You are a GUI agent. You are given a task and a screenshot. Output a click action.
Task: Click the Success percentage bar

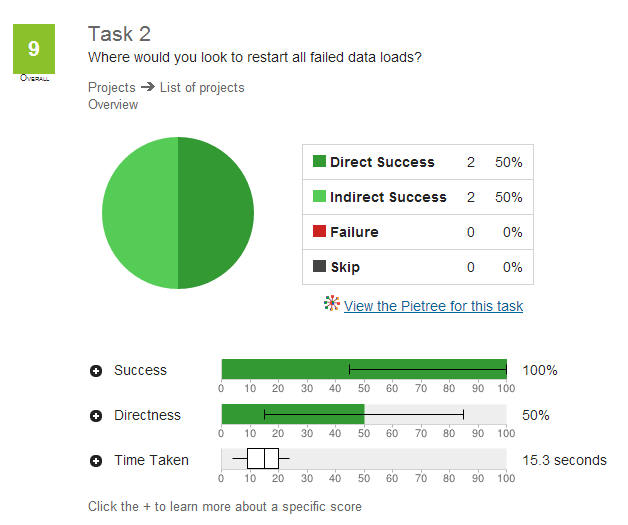click(x=364, y=369)
